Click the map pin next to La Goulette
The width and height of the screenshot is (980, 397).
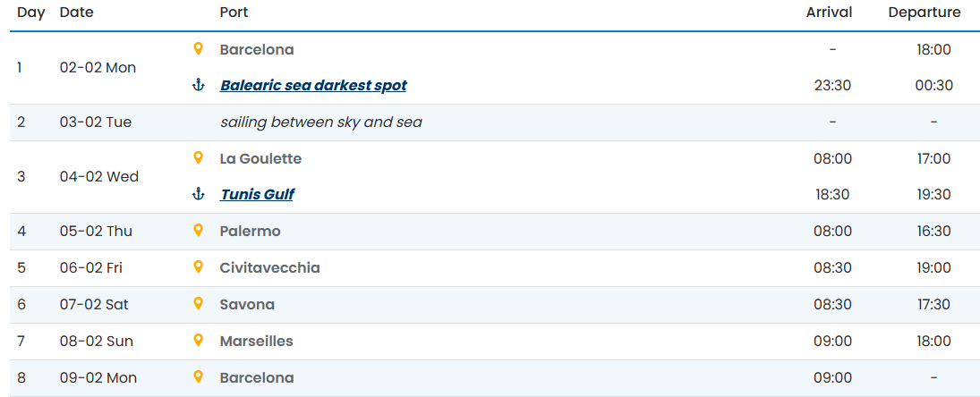coord(199,158)
